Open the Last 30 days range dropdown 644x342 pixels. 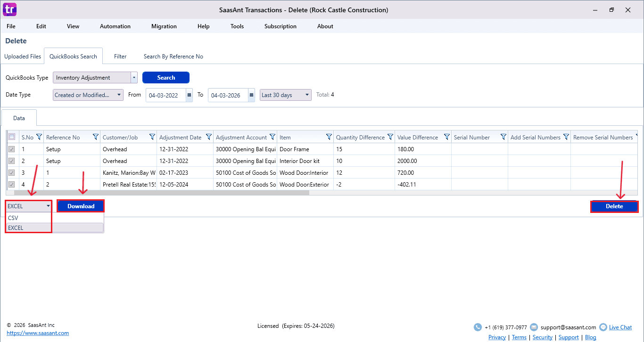[x=286, y=95]
